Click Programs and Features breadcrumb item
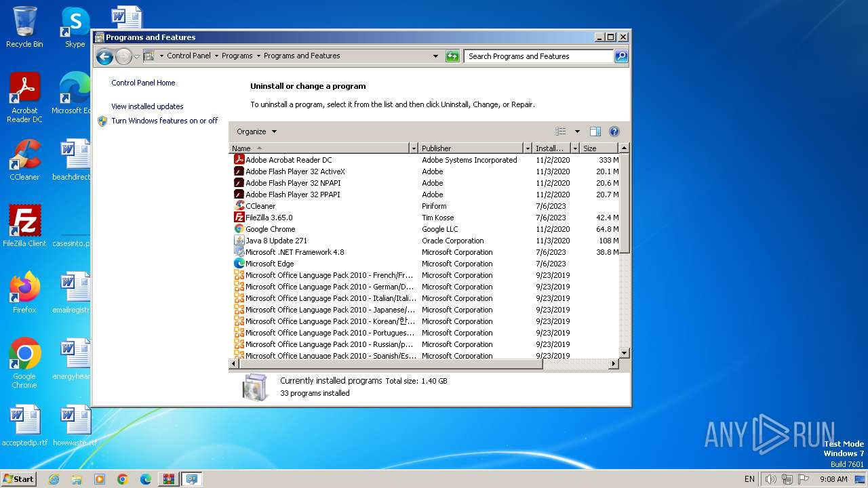Screen dimensions: 868x488 (x=302, y=56)
